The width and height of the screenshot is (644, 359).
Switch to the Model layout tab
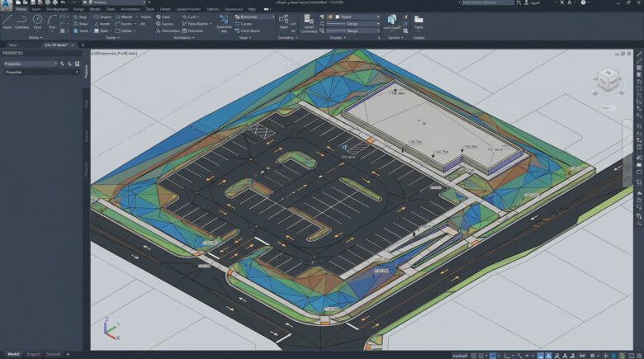[13, 354]
